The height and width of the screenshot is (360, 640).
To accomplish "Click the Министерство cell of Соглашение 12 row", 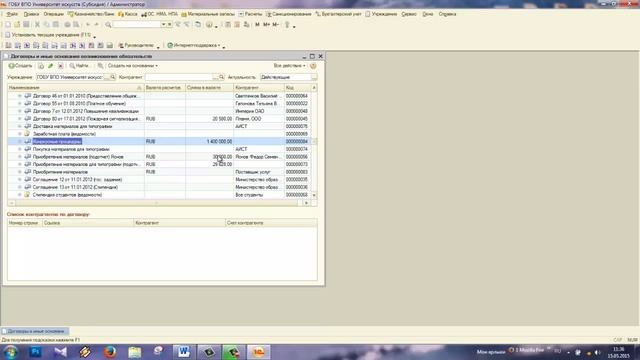I will coord(259,180).
